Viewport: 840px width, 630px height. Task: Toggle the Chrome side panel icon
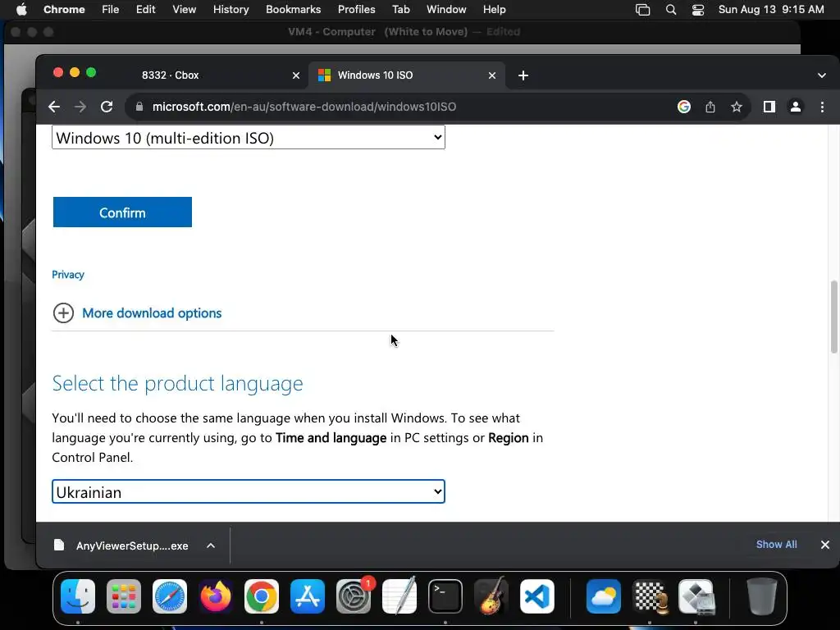click(769, 107)
